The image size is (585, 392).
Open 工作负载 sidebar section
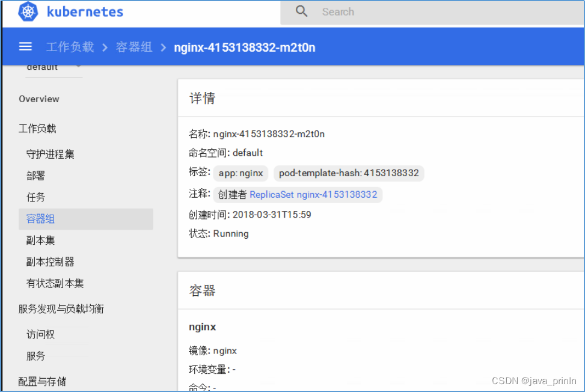point(37,129)
